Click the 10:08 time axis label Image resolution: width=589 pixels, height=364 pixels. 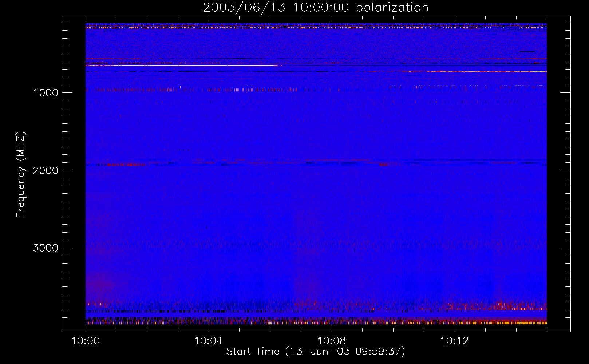pyautogui.click(x=332, y=341)
